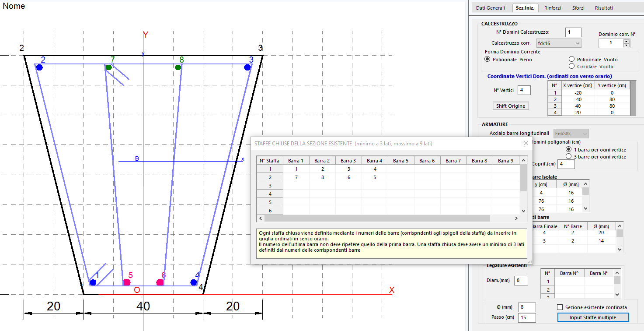This screenshot has width=644, height=331.
Task: Click the staffe Ø (mm) field
Action: pos(527,307)
